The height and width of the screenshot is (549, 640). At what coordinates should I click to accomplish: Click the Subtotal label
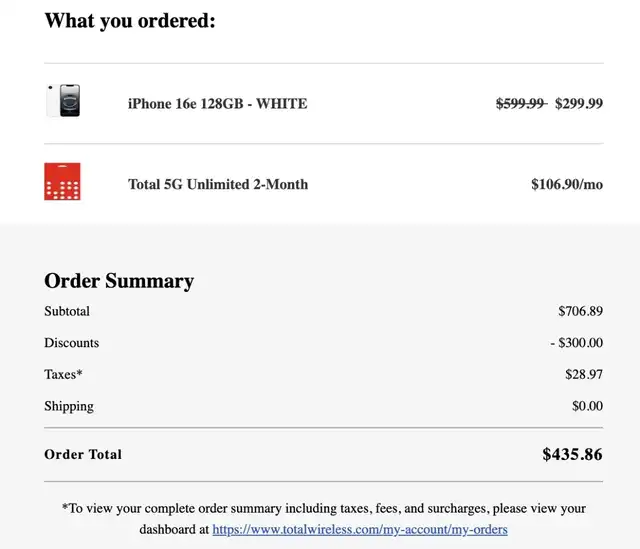coord(67,311)
